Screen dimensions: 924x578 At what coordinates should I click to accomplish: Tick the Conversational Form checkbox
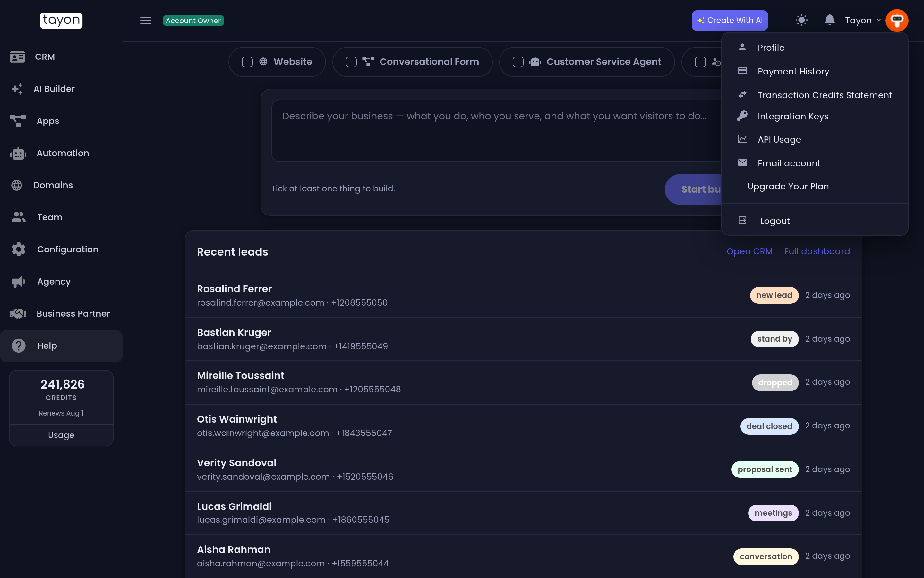click(x=351, y=62)
